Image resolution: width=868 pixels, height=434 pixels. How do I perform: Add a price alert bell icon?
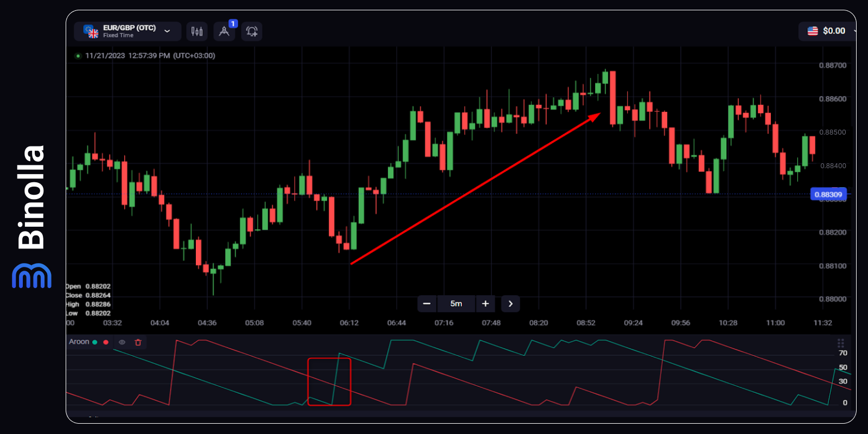pos(252,31)
